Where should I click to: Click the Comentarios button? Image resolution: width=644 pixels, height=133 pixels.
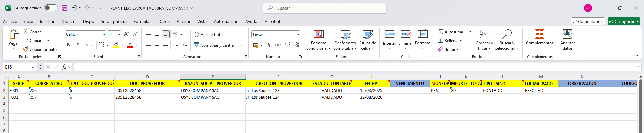pos(588,21)
